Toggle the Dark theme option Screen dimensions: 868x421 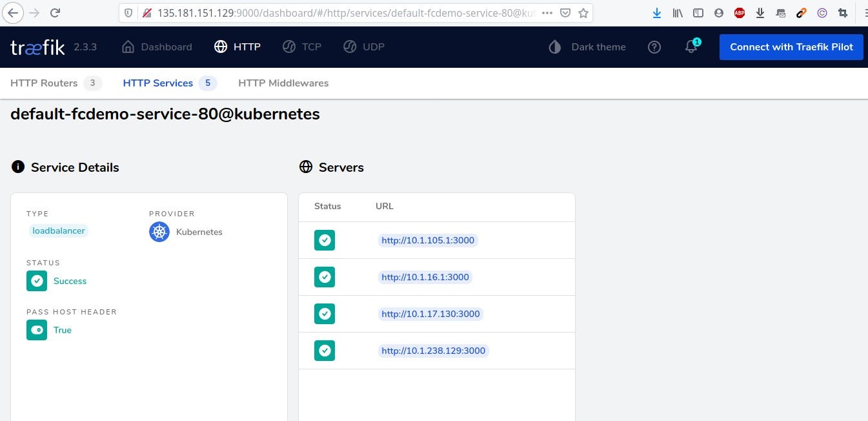click(x=587, y=46)
